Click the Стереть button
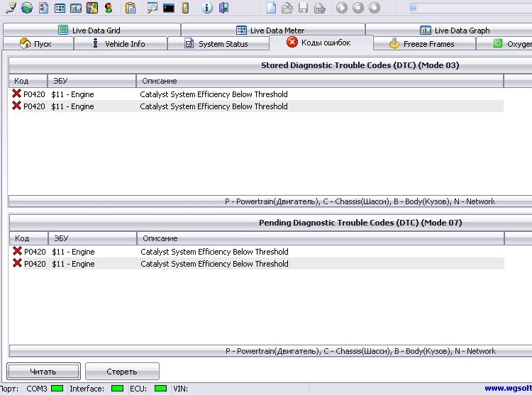This screenshot has width=532, height=395. click(122, 372)
